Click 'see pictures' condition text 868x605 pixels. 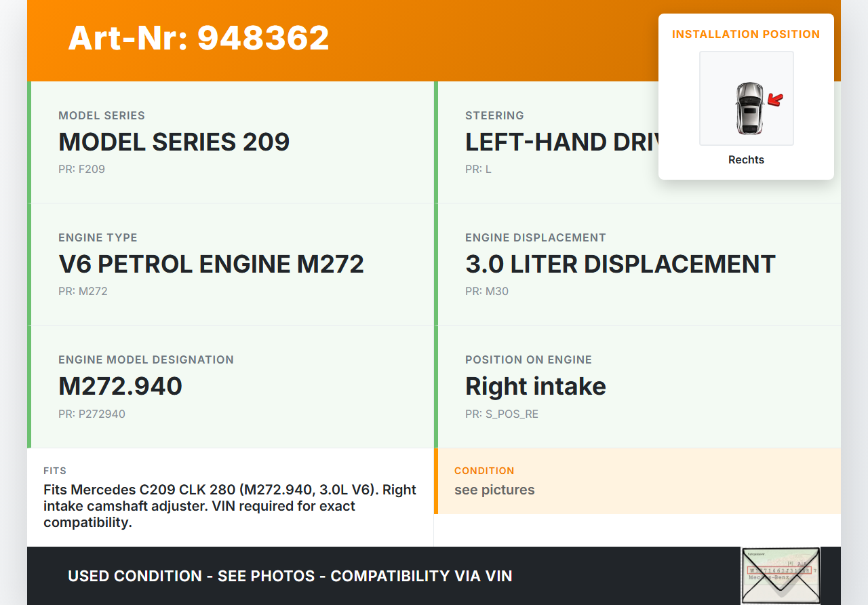[494, 490]
